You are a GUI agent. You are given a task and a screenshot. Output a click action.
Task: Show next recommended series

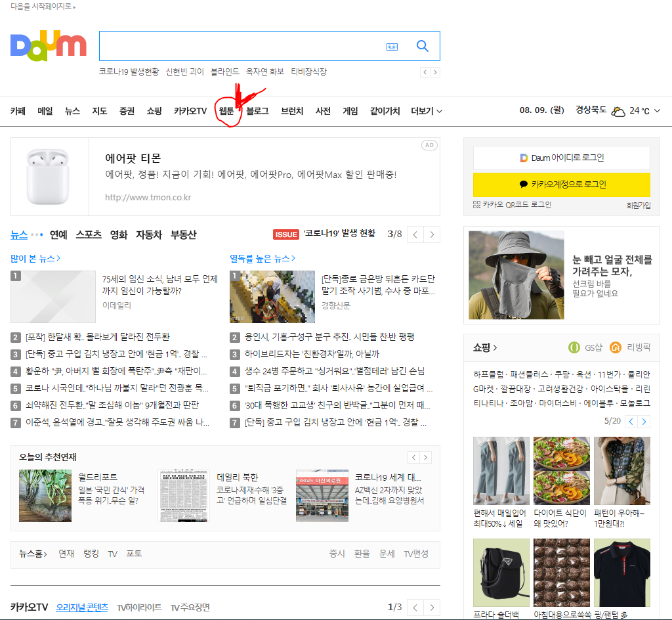click(x=425, y=458)
